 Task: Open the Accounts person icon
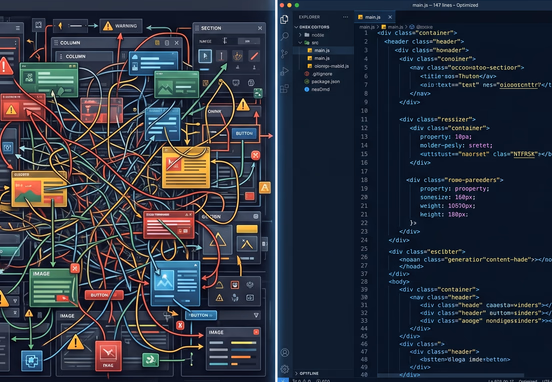(x=285, y=352)
